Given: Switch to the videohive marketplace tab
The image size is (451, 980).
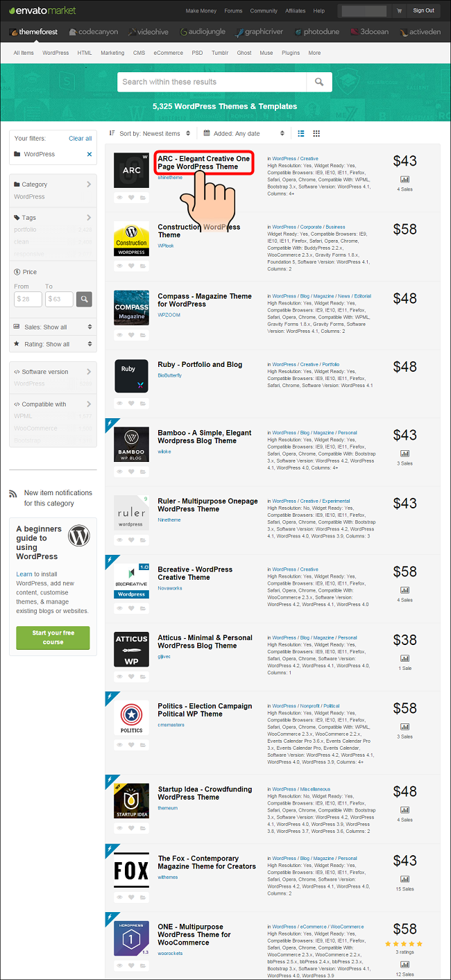Looking at the screenshot, I should point(149,32).
